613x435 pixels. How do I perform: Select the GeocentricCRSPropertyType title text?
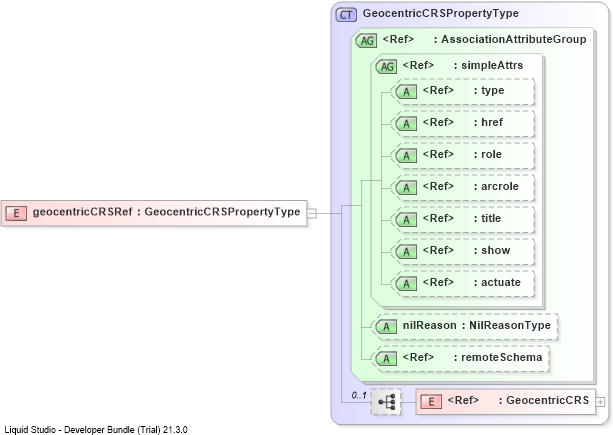coord(441,13)
